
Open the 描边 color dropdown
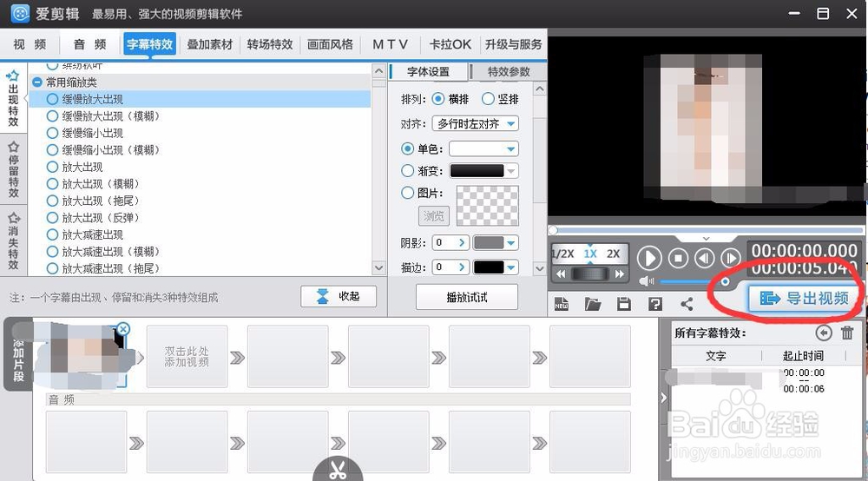click(496, 267)
